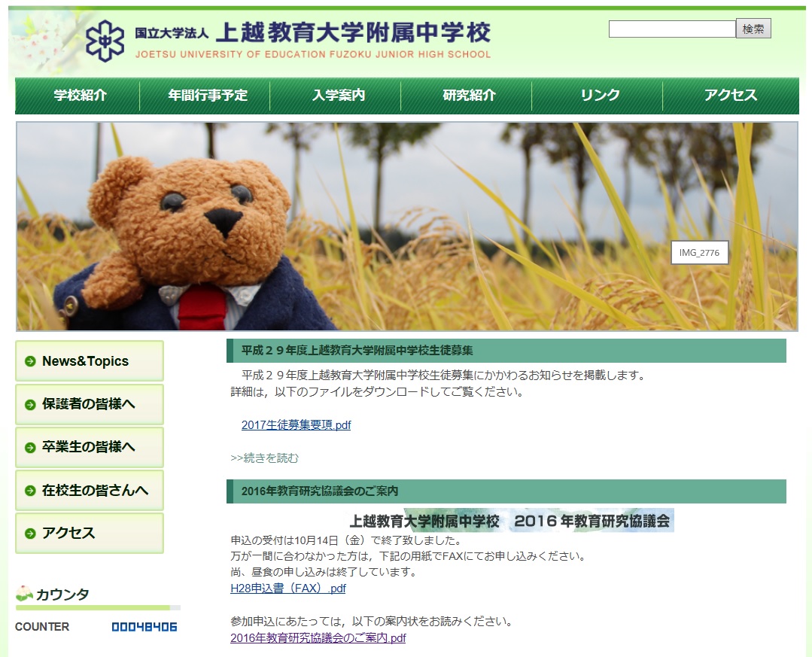Image resolution: width=812 pixels, height=657 pixels.
Task: Click the green arrow icon beside 卒業生の皆様へ
Action: click(x=30, y=447)
